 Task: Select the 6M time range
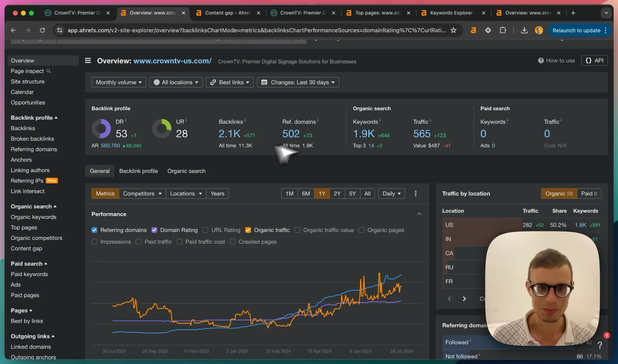click(x=306, y=193)
